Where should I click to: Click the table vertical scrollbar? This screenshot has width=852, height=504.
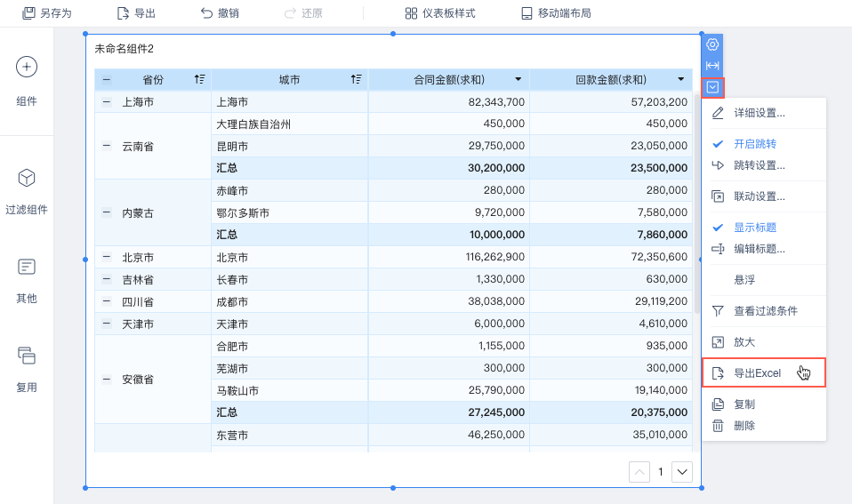pyautogui.click(x=697, y=204)
